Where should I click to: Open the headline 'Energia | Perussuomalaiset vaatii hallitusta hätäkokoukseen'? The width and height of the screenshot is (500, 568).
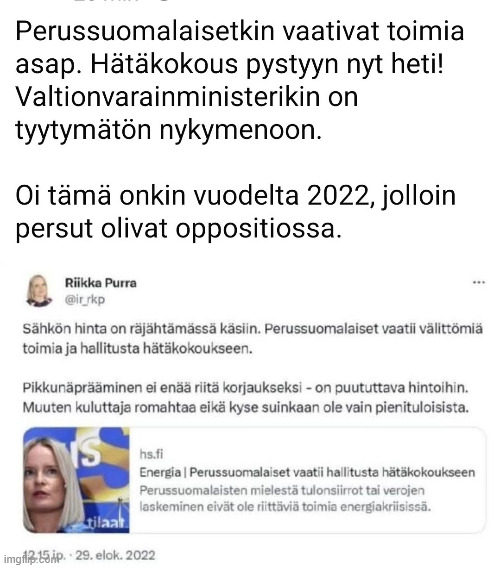click(x=307, y=472)
